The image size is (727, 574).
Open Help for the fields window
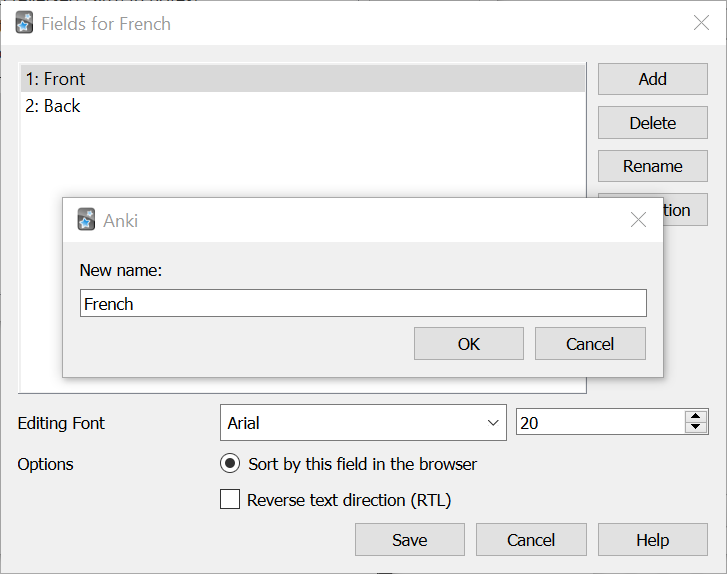pos(652,540)
